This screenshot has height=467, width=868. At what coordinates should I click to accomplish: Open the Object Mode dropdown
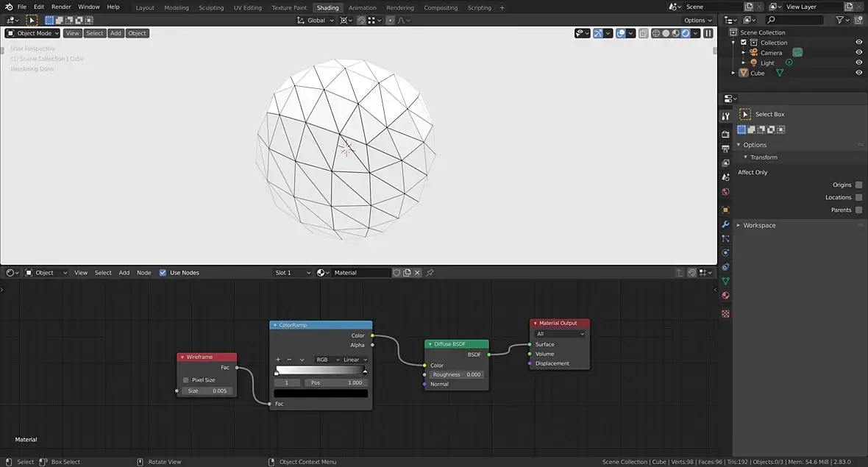coord(32,33)
